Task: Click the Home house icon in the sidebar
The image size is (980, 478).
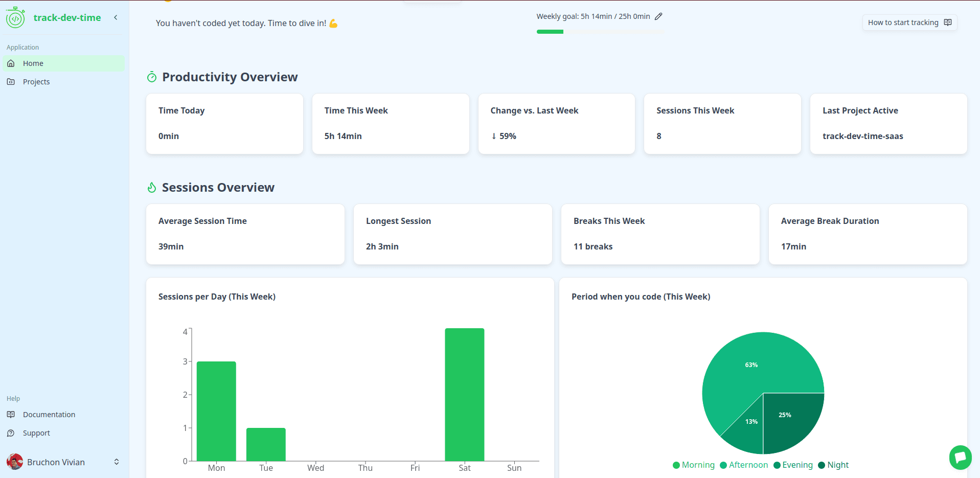Action: [x=11, y=63]
